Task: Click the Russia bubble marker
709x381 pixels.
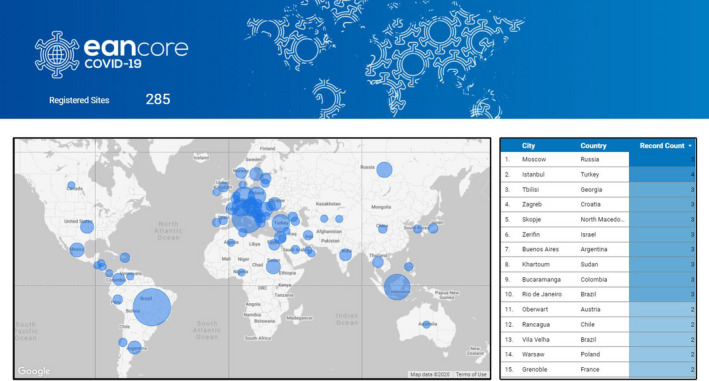Action: click(x=384, y=170)
